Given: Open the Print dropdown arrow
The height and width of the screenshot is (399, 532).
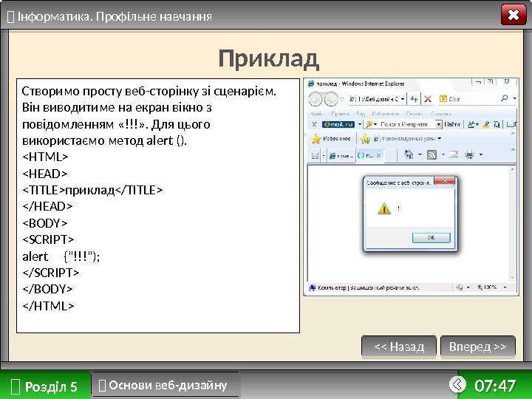Looking at the screenshot, I should 481,154.
